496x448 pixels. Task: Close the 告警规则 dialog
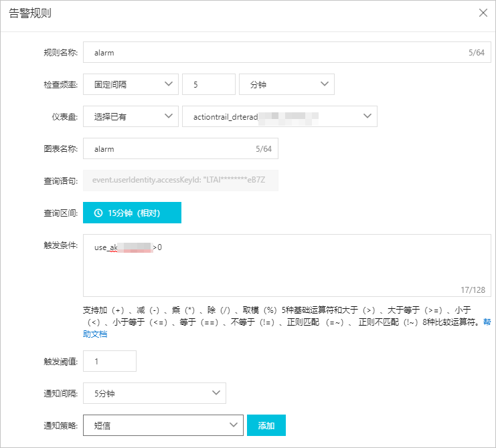tap(483, 13)
